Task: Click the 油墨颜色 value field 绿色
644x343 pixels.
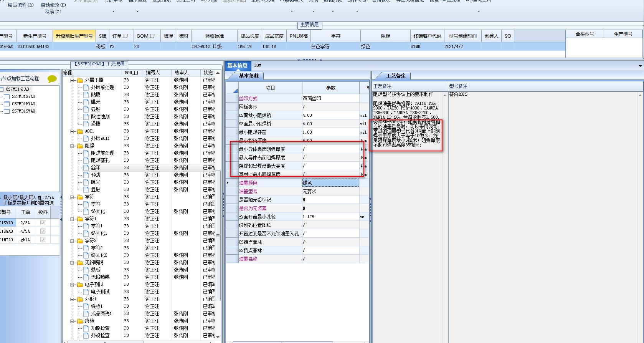Action: [x=330, y=183]
